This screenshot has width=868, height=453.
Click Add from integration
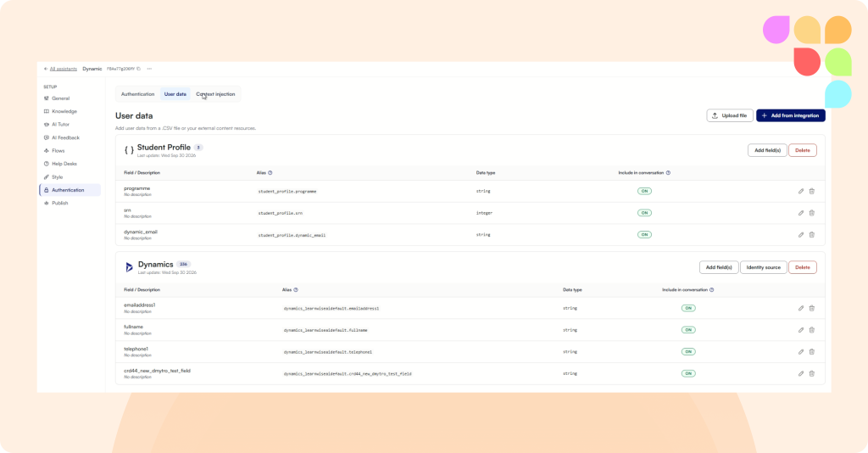[791, 115]
